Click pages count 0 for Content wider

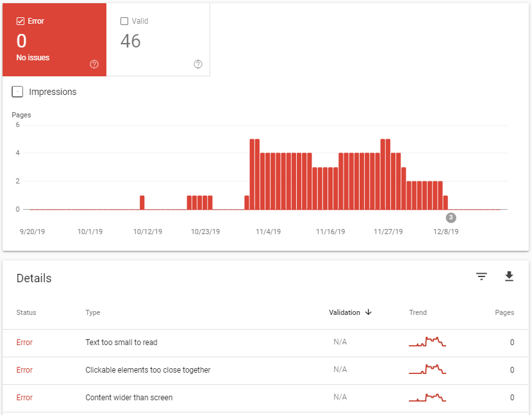coord(512,397)
